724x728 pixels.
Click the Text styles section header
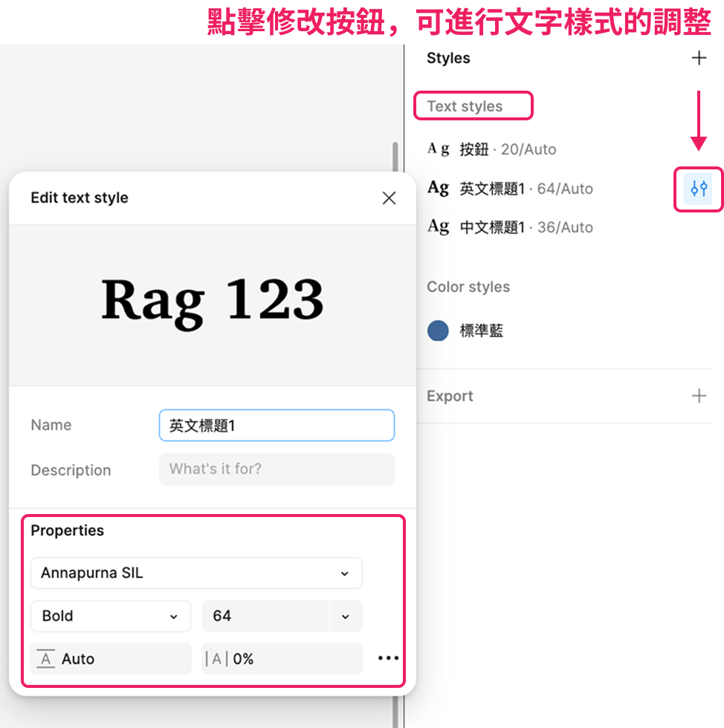tap(465, 106)
